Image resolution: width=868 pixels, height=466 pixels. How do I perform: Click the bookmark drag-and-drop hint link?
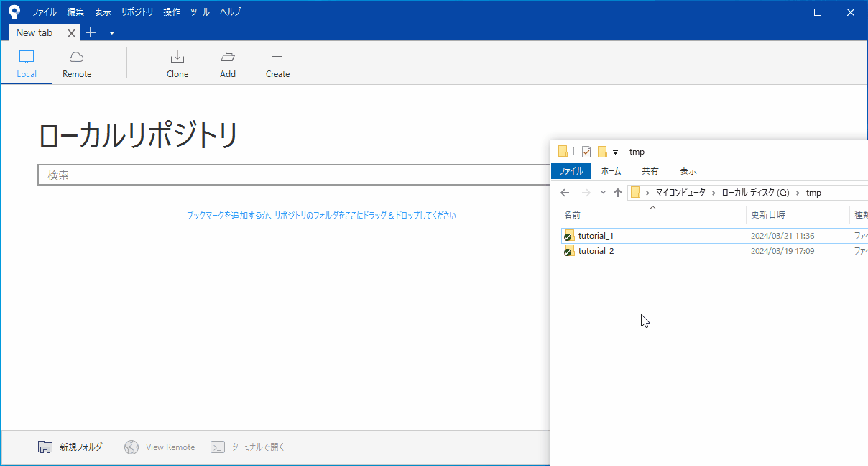pos(321,215)
